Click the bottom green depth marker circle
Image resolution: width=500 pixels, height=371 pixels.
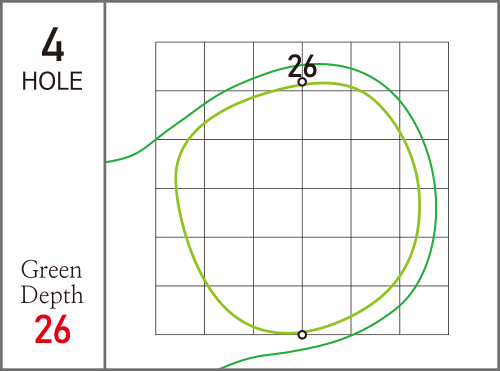point(302,334)
